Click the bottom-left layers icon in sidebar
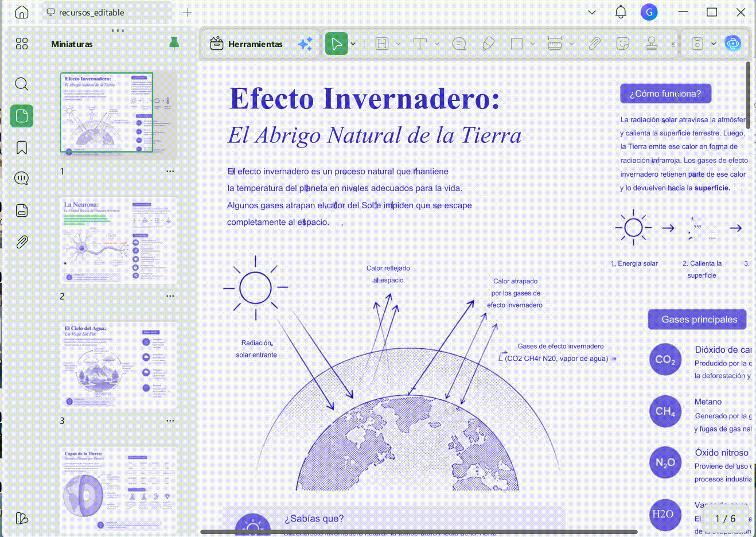Image resolution: width=756 pixels, height=537 pixels. tap(22, 519)
